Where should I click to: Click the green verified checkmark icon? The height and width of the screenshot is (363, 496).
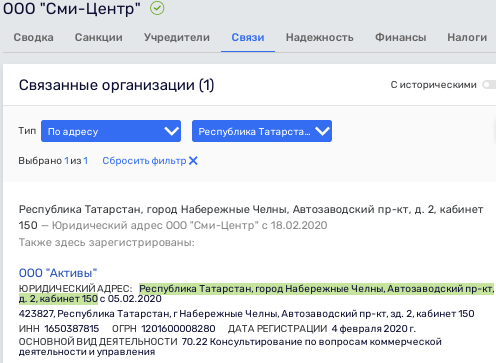(157, 8)
